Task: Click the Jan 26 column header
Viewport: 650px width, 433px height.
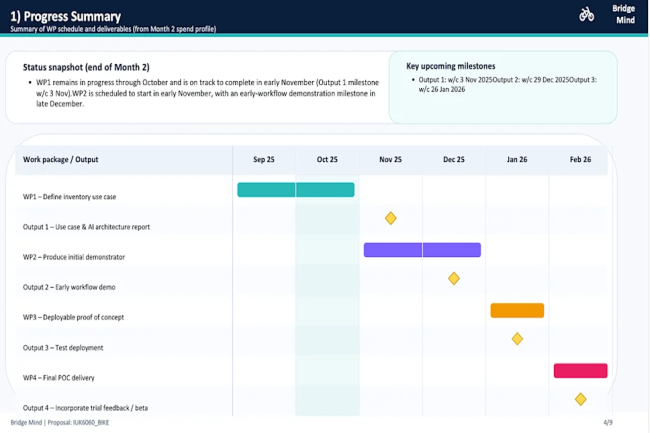Action: (x=517, y=160)
